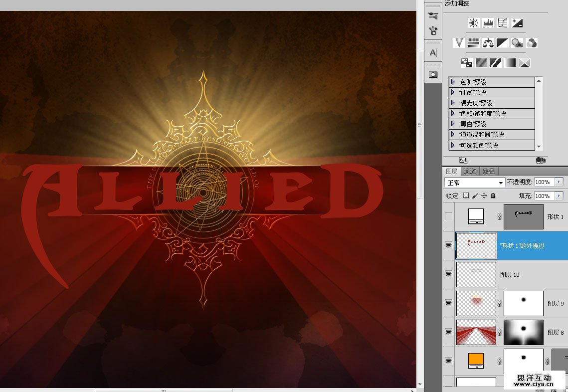Open the 正常 blend mode dropdown
The width and height of the screenshot is (568, 392).
474,183
